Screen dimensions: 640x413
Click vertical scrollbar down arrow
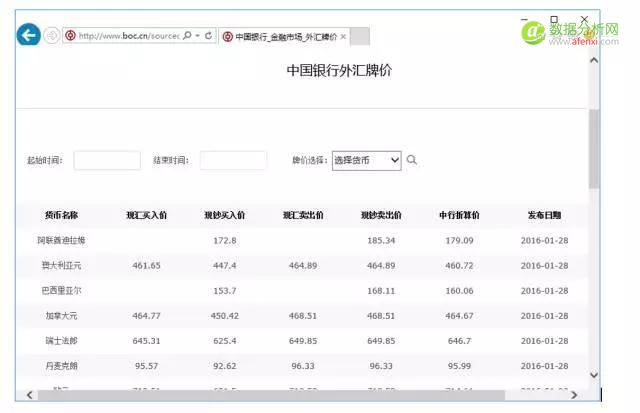tap(594, 375)
